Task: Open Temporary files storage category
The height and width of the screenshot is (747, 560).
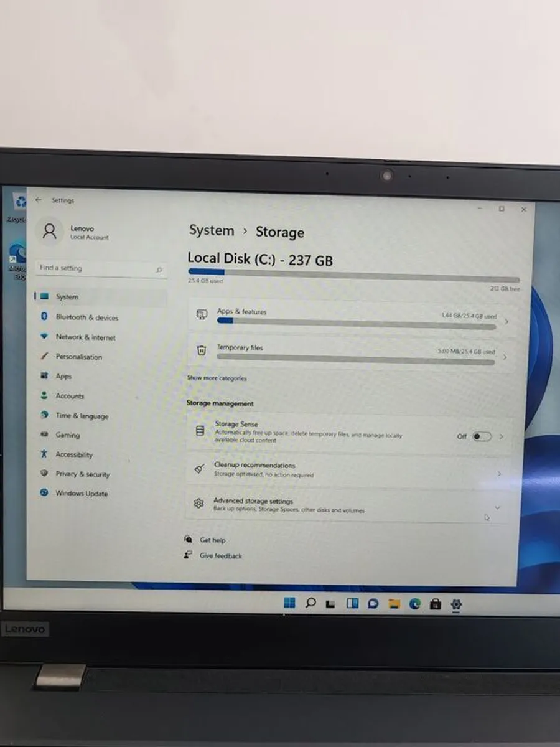Action: click(x=352, y=353)
